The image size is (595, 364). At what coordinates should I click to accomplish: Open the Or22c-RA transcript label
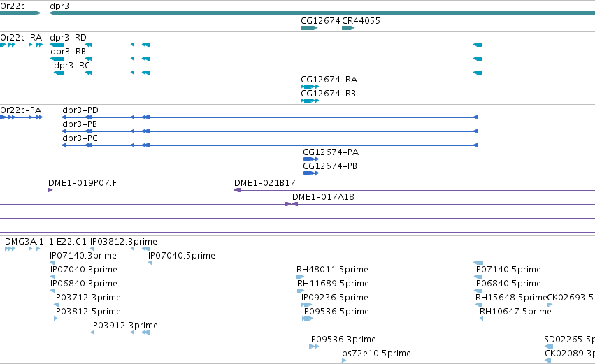[x=21, y=38]
